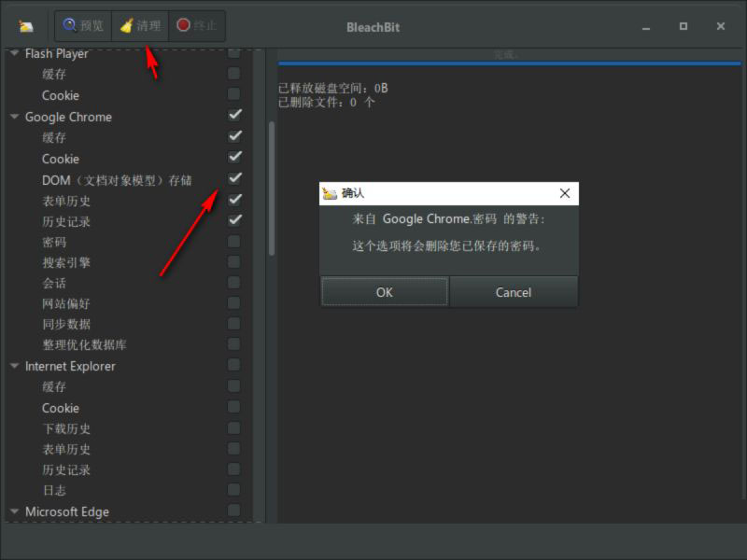
Task: Uncheck Chrome 表单历史 checkbox
Action: tap(234, 199)
